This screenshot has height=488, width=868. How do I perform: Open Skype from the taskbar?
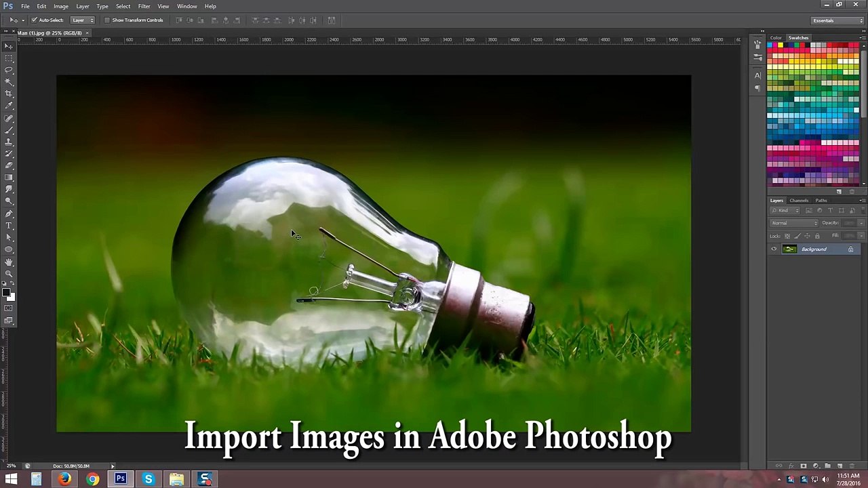(x=149, y=480)
